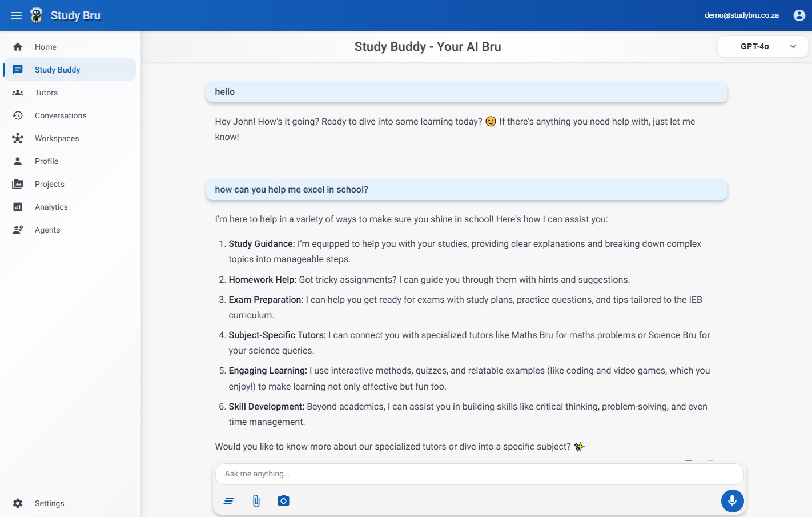The height and width of the screenshot is (517, 812).
Task: Open Settings via the gear icon
Action: click(18, 503)
